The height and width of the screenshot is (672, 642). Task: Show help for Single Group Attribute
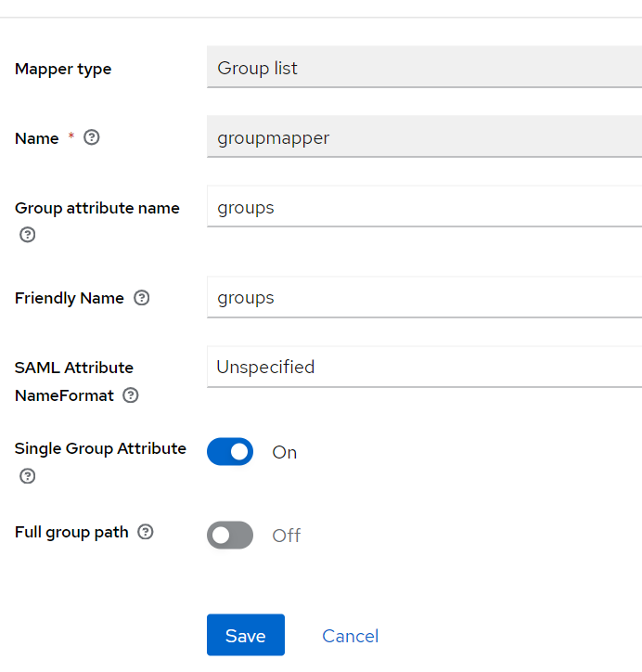tap(28, 476)
